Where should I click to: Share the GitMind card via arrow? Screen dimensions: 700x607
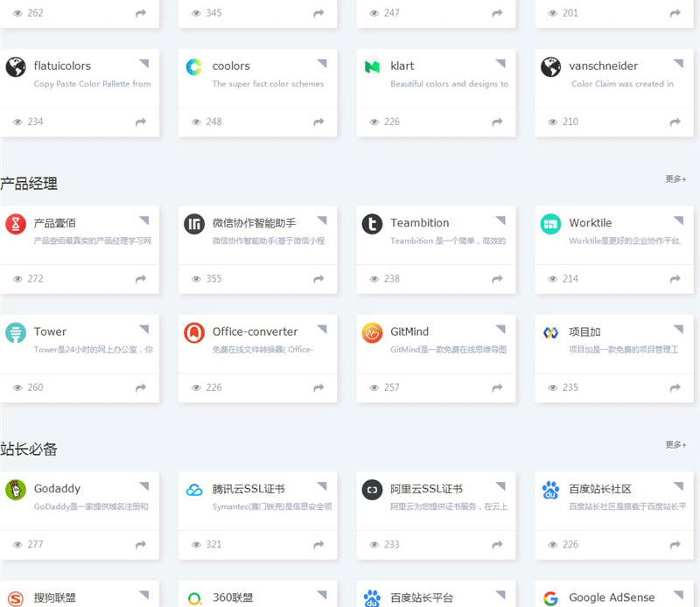[x=497, y=387]
